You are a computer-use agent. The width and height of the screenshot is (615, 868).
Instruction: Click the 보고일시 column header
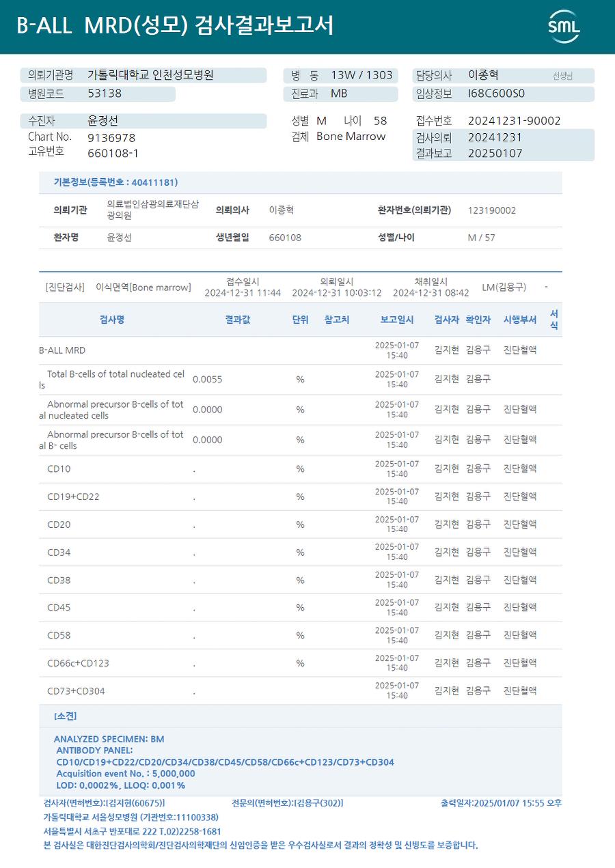[x=397, y=320]
